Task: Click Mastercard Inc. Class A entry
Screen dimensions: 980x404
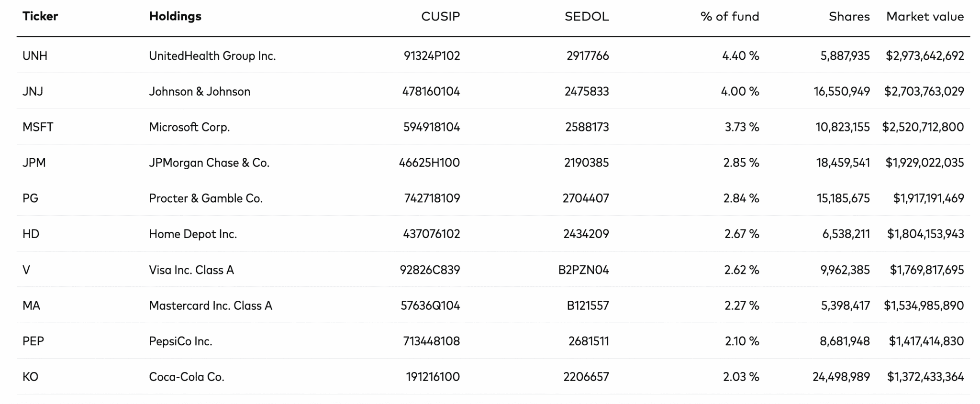Action: [x=211, y=306]
